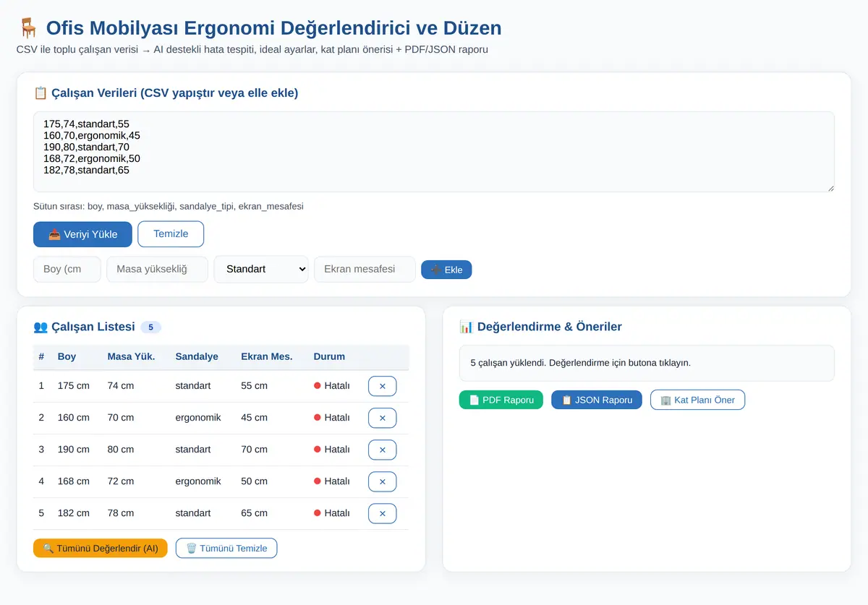Click Tümünü Değerlendir (AI) button
The image size is (868, 605).
(x=101, y=548)
